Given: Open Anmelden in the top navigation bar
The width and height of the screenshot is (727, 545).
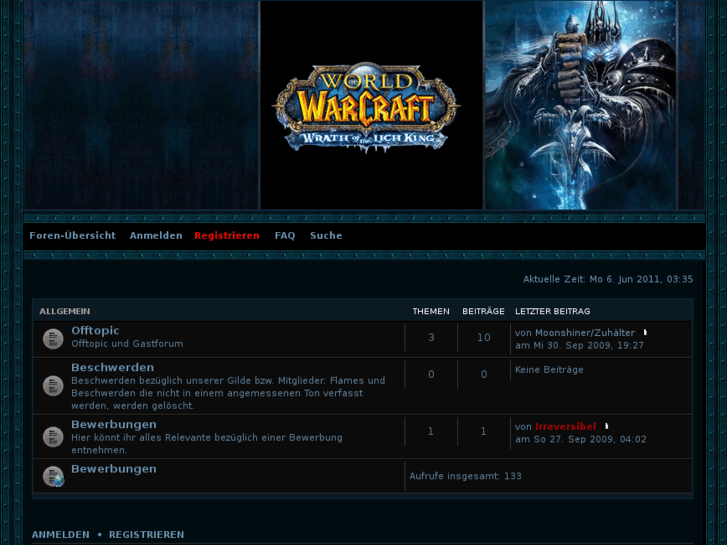Looking at the screenshot, I should tap(156, 236).
